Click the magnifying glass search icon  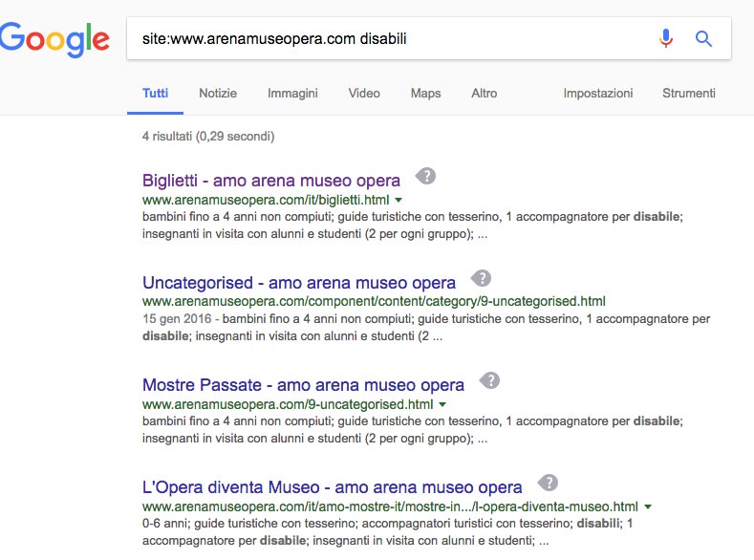(703, 38)
